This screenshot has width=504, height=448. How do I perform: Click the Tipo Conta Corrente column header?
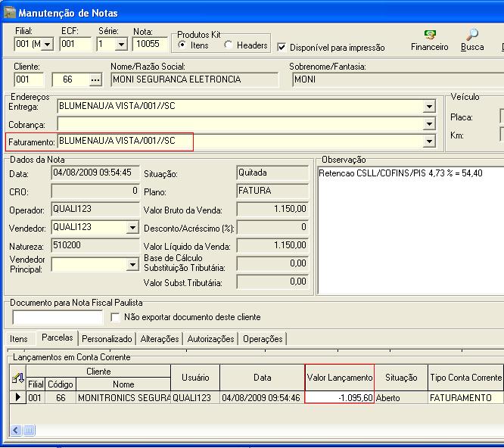pos(466,378)
